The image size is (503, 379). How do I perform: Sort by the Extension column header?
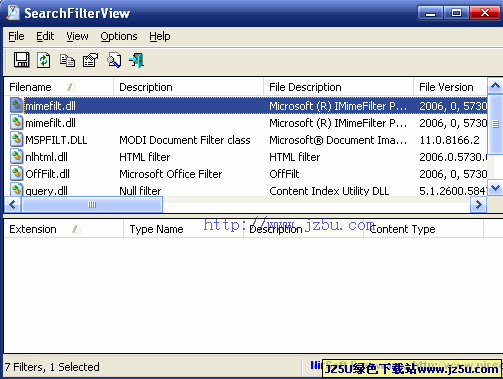coord(64,229)
